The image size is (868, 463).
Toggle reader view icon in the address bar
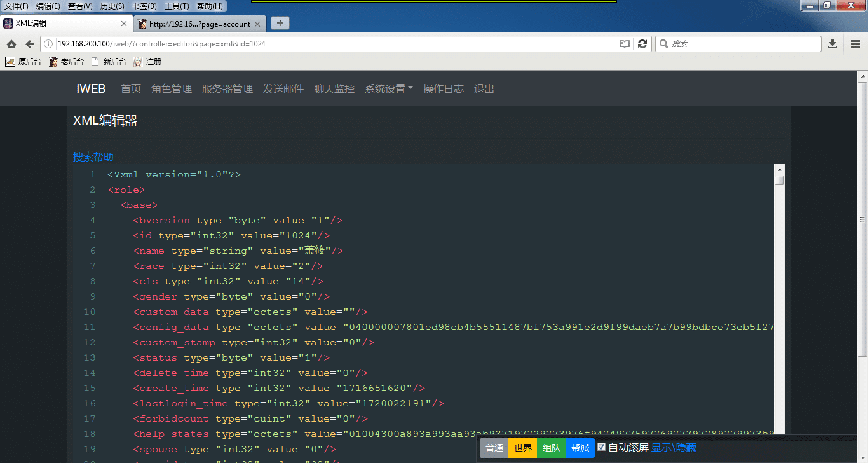tap(625, 44)
